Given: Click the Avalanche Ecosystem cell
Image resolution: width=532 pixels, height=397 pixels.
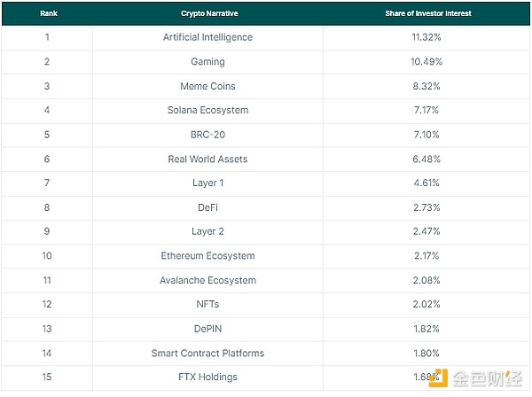Looking at the screenshot, I should 207,280.
